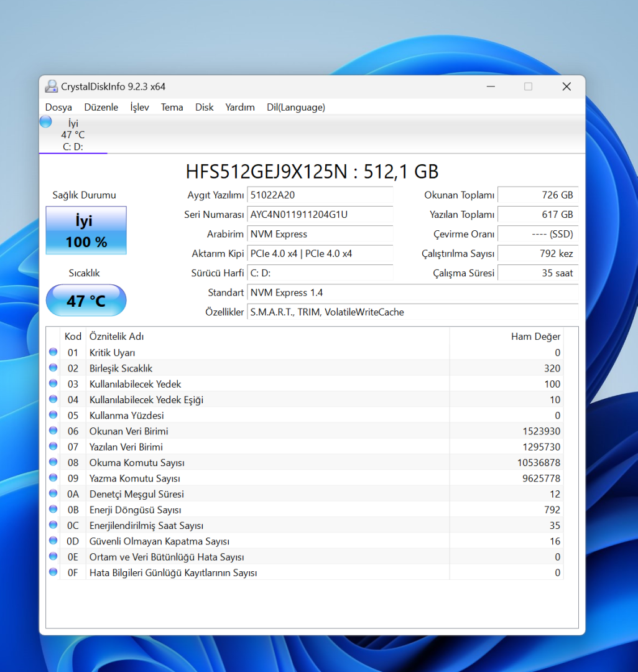Click the İyi 100 % health status button

pos(86,231)
